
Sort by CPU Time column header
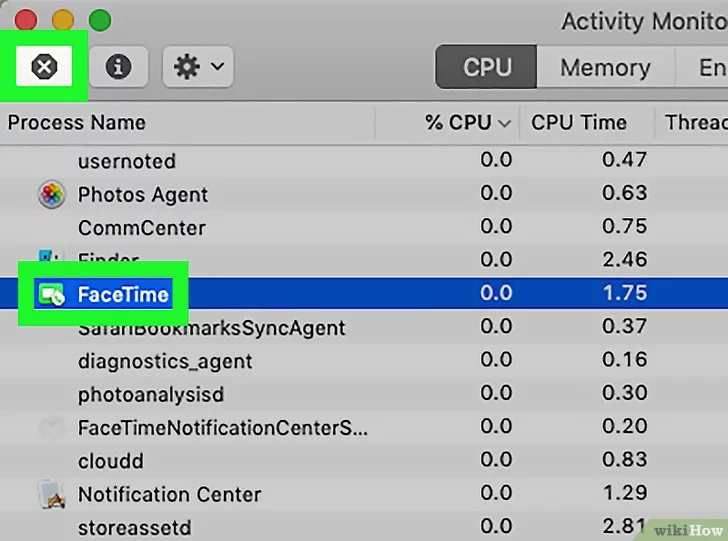[579, 123]
